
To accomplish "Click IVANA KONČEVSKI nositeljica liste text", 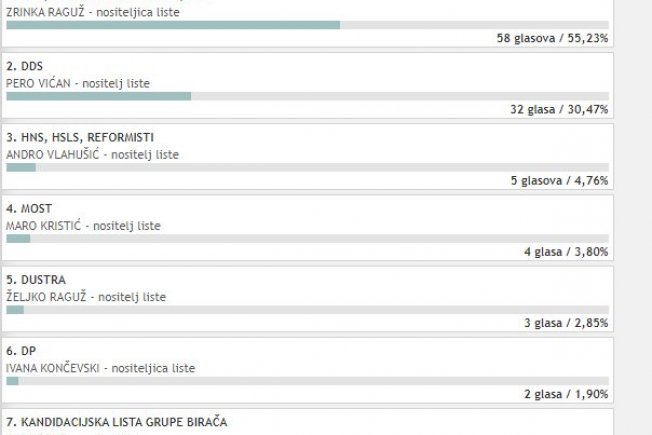I will [x=101, y=368].
